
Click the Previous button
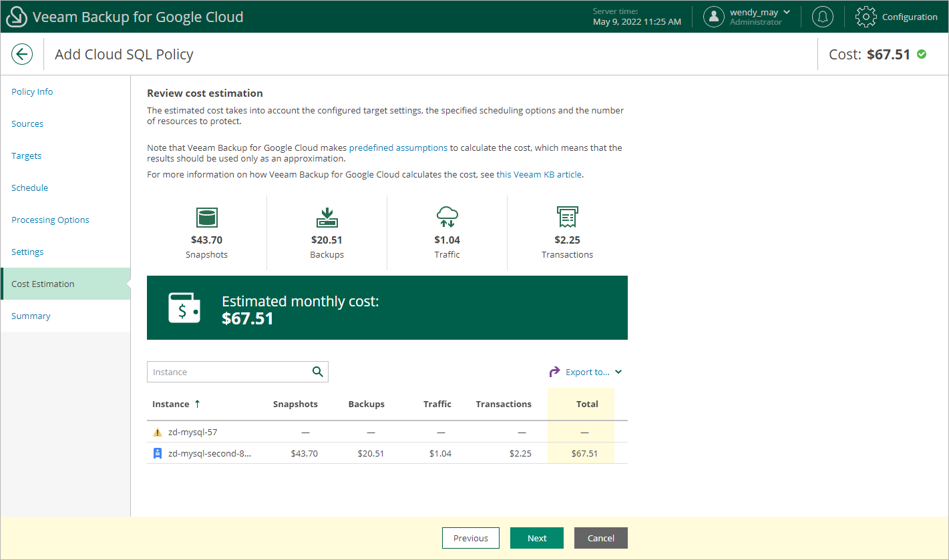471,538
